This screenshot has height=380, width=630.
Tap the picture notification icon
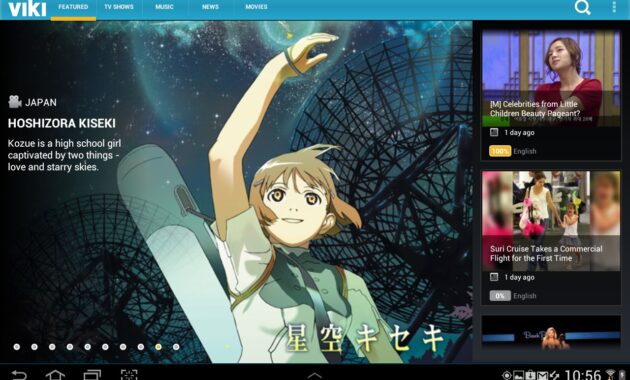click(518, 376)
